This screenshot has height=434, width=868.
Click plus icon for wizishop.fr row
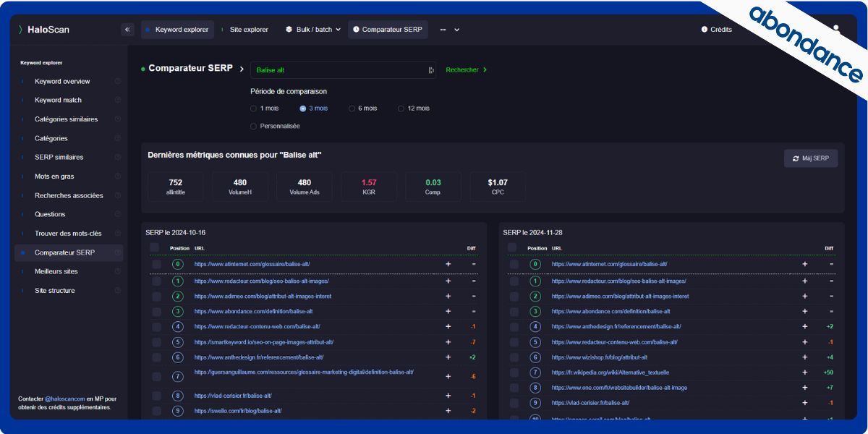point(805,357)
